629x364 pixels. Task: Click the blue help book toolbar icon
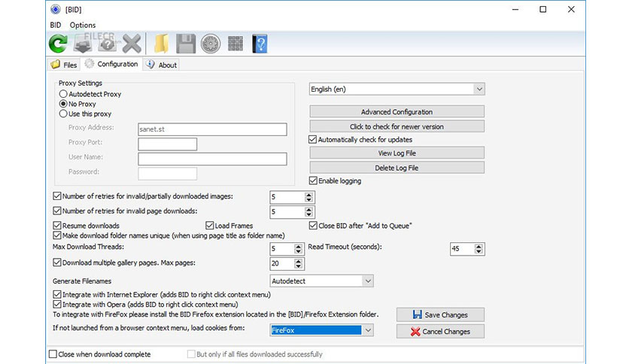(260, 44)
